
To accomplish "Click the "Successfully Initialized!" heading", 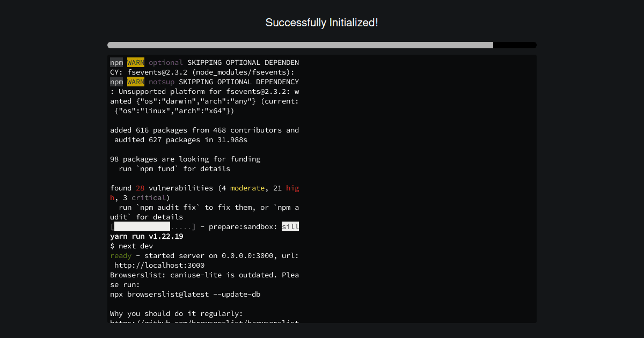I will pyautogui.click(x=321, y=23).
